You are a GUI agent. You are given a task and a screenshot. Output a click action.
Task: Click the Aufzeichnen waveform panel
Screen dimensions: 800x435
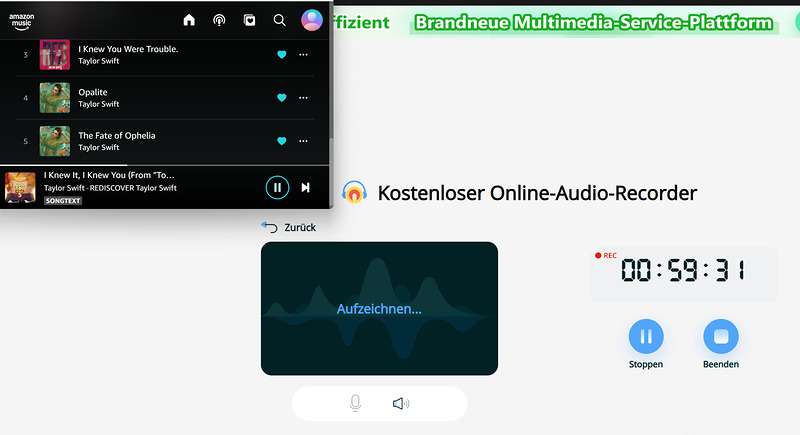(379, 309)
